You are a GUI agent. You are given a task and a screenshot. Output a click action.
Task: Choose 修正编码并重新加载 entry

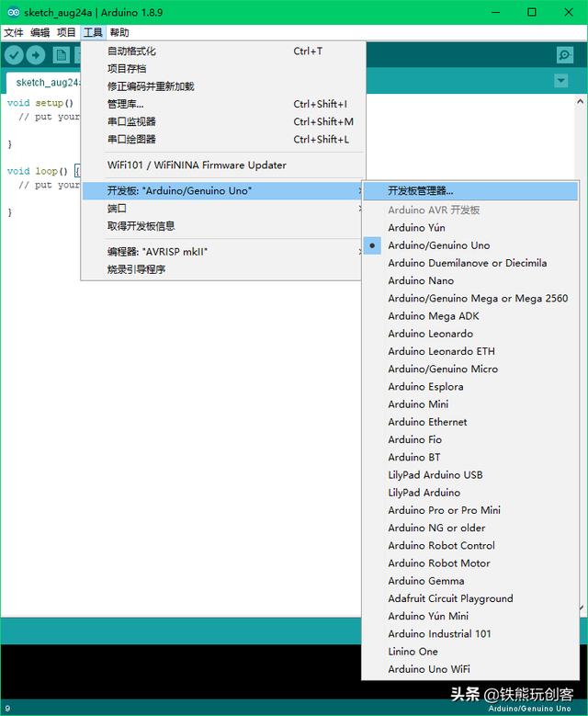(223, 86)
